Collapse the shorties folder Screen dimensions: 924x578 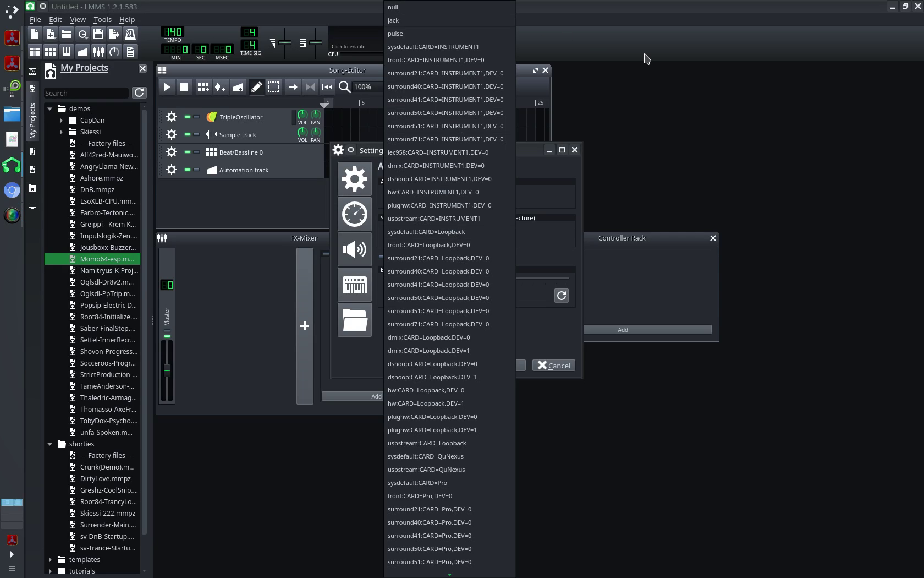tap(50, 444)
